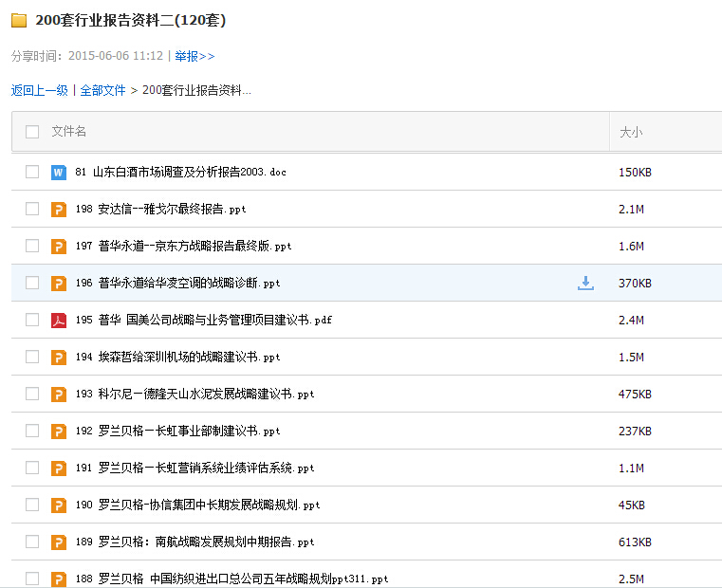Click the download icon for file 196
Screen dimensions: 722x588
click(x=585, y=283)
